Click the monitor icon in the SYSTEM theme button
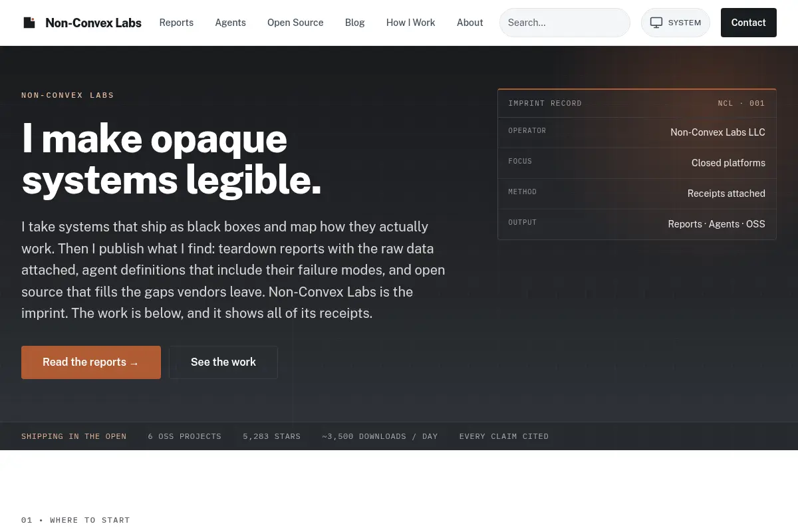This screenshot has width=798, height=532. (x=656, y=23)
